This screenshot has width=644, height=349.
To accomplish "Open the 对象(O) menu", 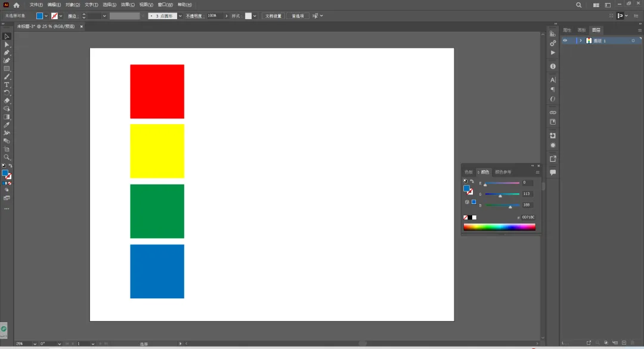I will 73,5.
